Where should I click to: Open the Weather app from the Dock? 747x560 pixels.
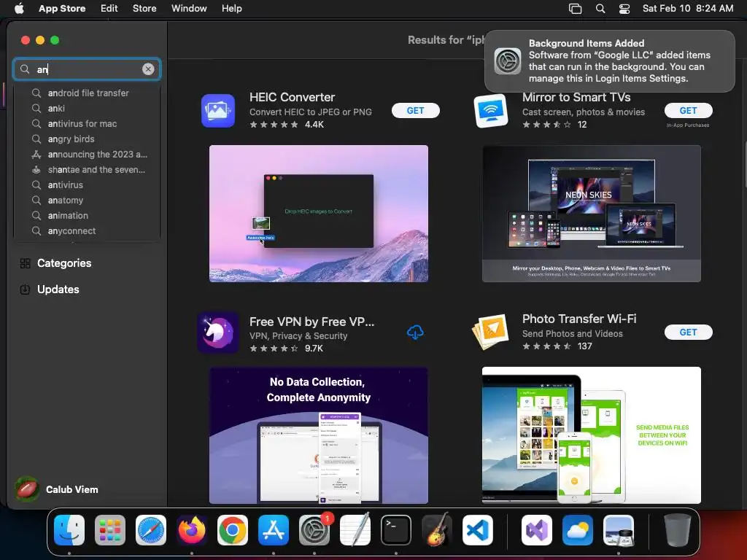[x=578, y=530]
